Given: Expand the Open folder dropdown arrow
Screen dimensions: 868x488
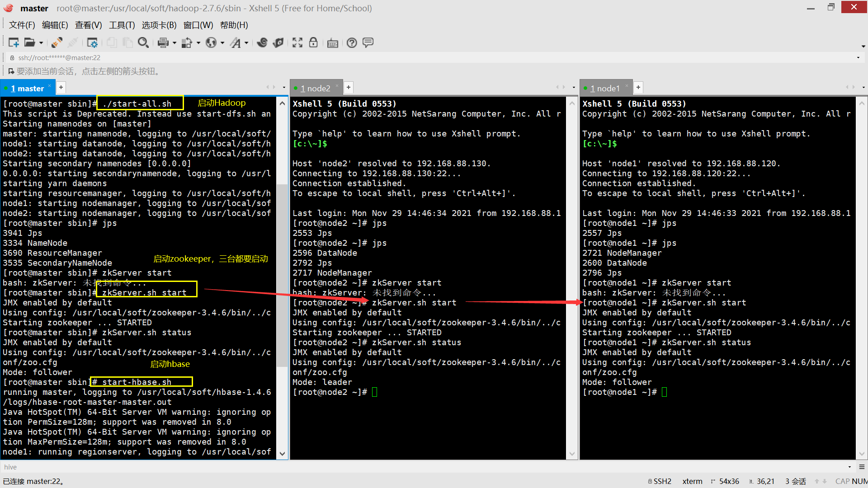Looking at the screenshot, I should click(x=41, y=43).
